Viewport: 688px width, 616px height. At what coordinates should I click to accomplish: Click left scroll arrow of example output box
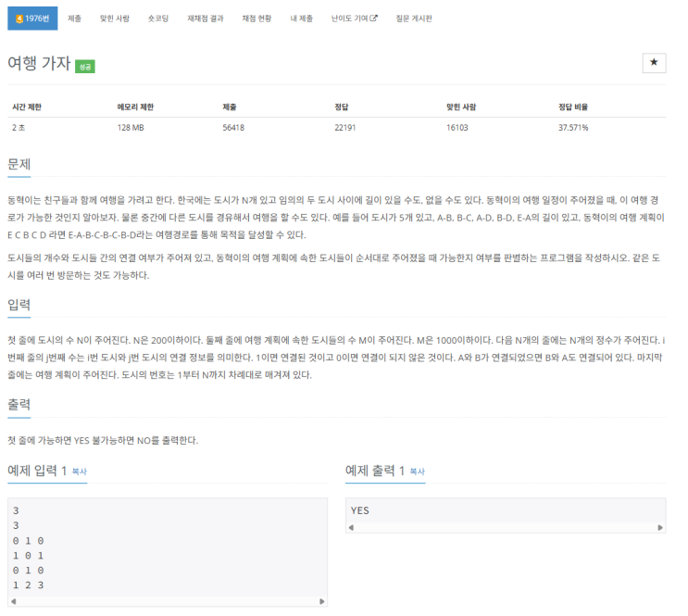click(x=351, y=528)
